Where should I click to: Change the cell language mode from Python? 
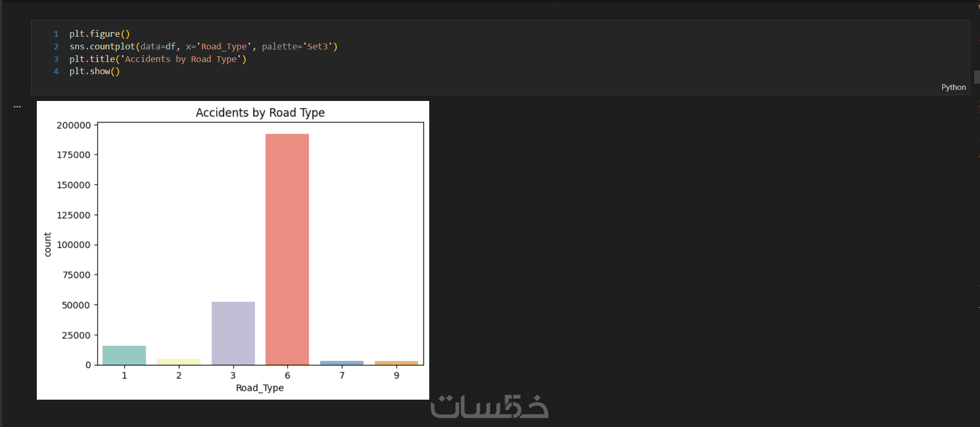click(x=953, y=87)
